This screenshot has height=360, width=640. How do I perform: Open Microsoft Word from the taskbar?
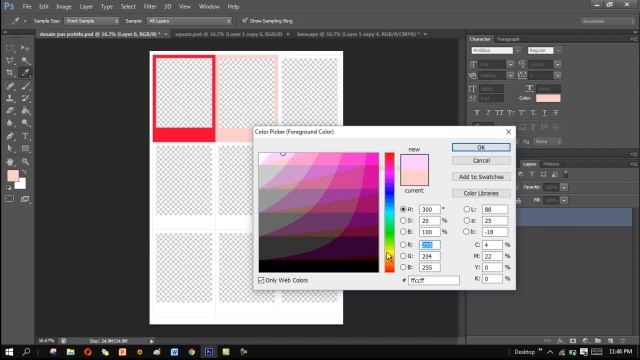174,352
